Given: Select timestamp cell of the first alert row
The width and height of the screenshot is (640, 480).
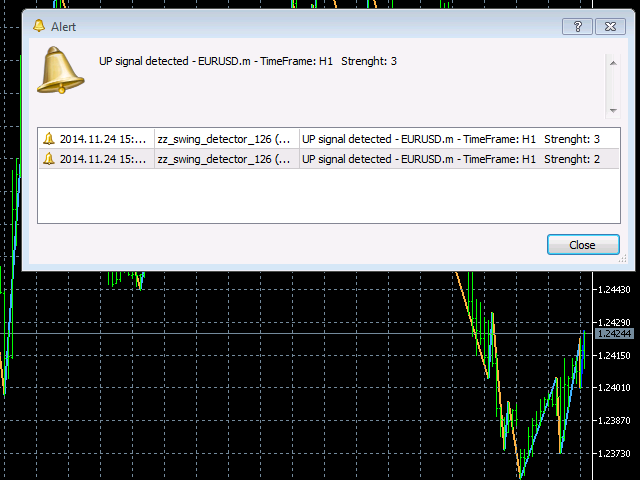Looking at the screenshot, I should click(x=103, y=139).
